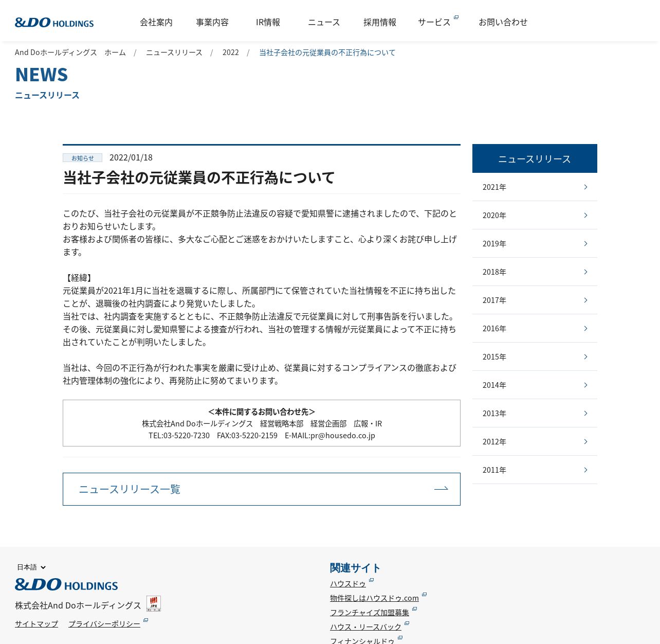Open the フランチャイズ加盟募集 link
The height and width of the screenshot is (644, 660).
370,612
